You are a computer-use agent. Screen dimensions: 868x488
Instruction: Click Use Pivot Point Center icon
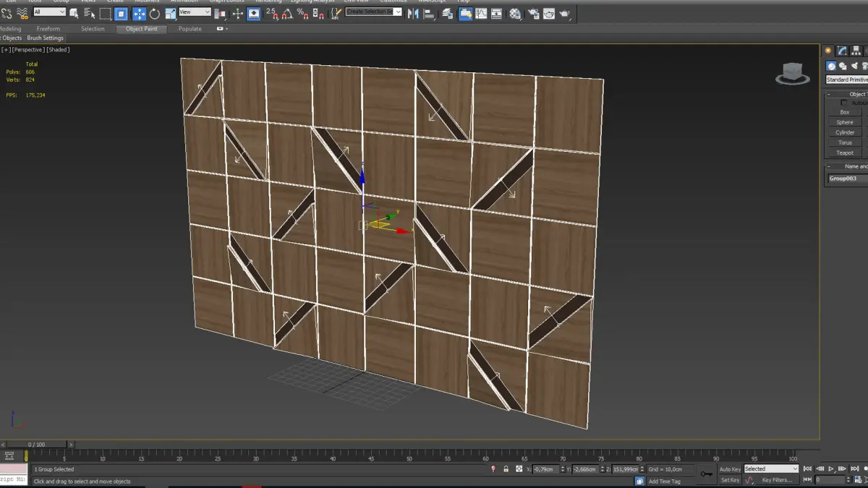click(x=221, y=13)
